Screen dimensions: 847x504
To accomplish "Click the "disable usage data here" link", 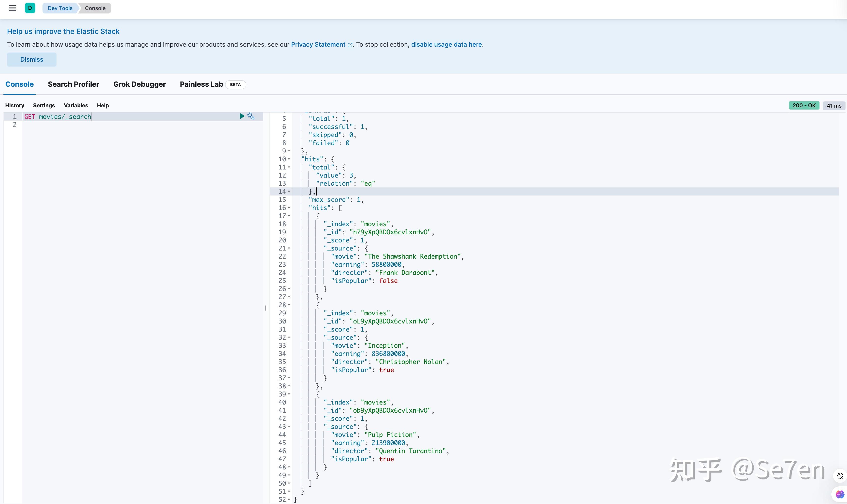I will (446, 44).
